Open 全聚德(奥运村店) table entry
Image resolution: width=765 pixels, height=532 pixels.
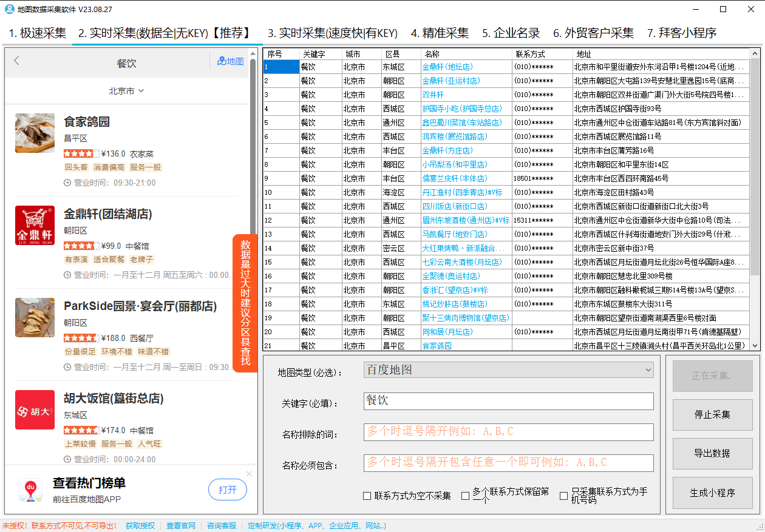coord(451,276)
